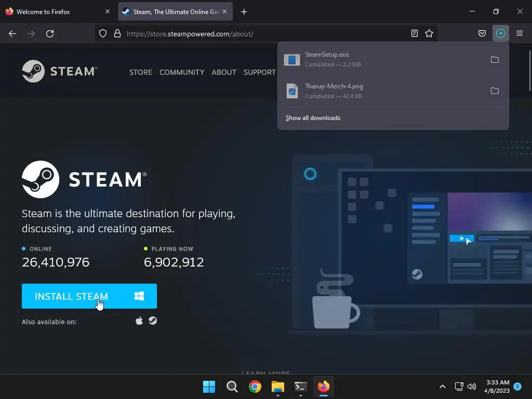Image resolution: width=532 pixels, height=399 pixels.
Task: Bookmark this page with the star icon
Action: (429, 33)
